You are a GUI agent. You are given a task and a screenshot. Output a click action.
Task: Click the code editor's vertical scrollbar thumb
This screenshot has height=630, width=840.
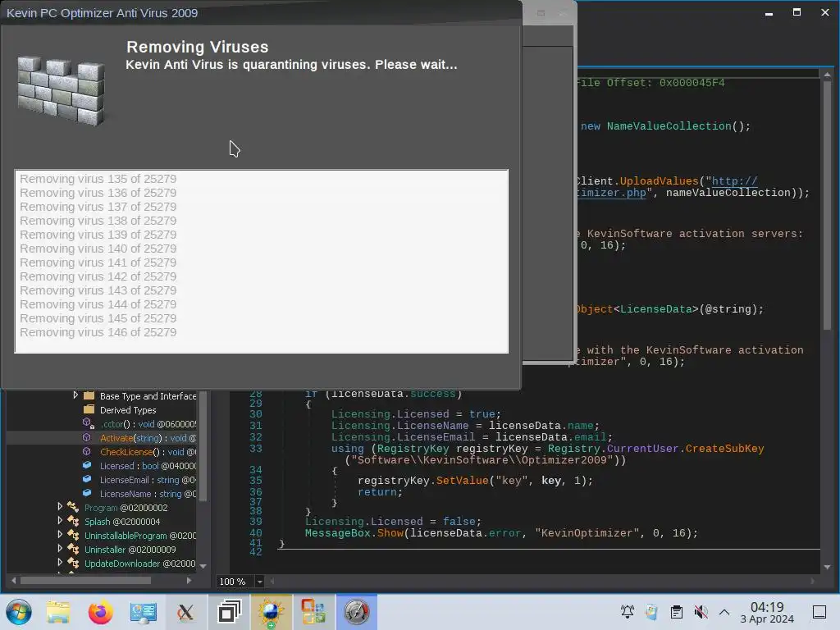tap(828, 204)
